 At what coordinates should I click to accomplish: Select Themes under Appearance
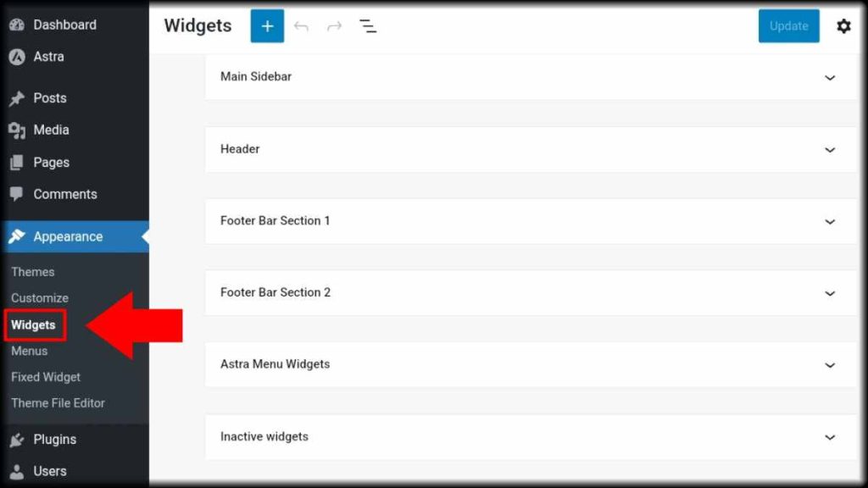[33, 272]
